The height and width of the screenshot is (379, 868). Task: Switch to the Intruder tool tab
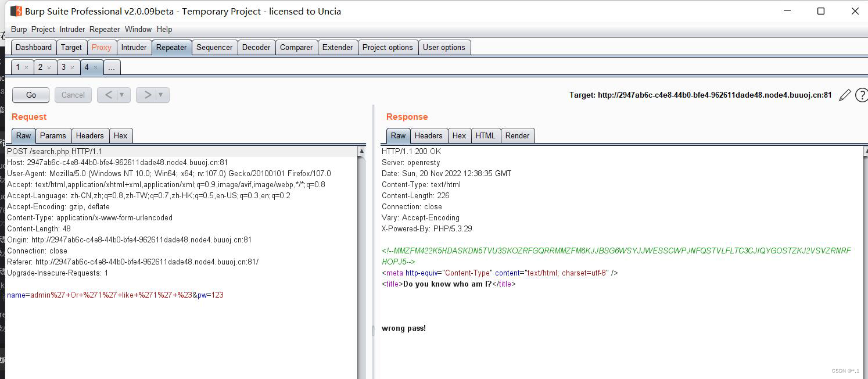134,47
